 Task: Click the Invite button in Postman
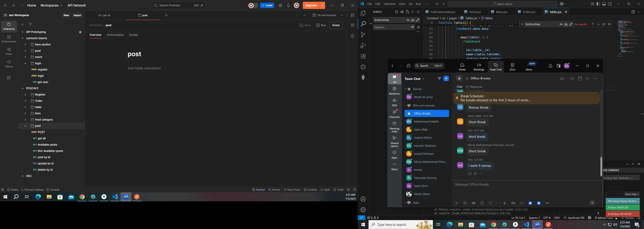coord(267,6)
